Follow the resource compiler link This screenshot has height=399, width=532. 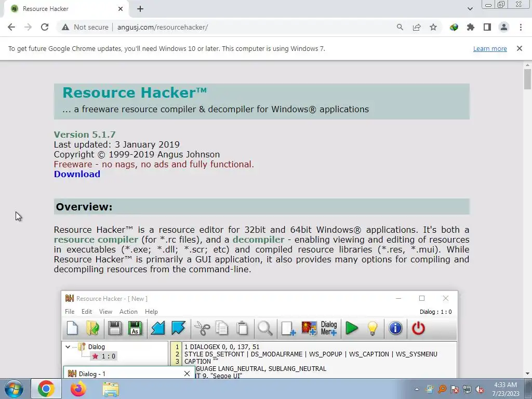[96, 240]
